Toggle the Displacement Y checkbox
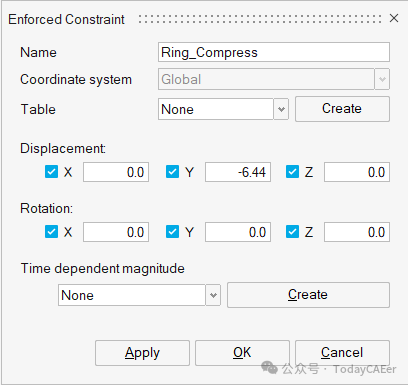Screen dimensions: 408x385 172,172
